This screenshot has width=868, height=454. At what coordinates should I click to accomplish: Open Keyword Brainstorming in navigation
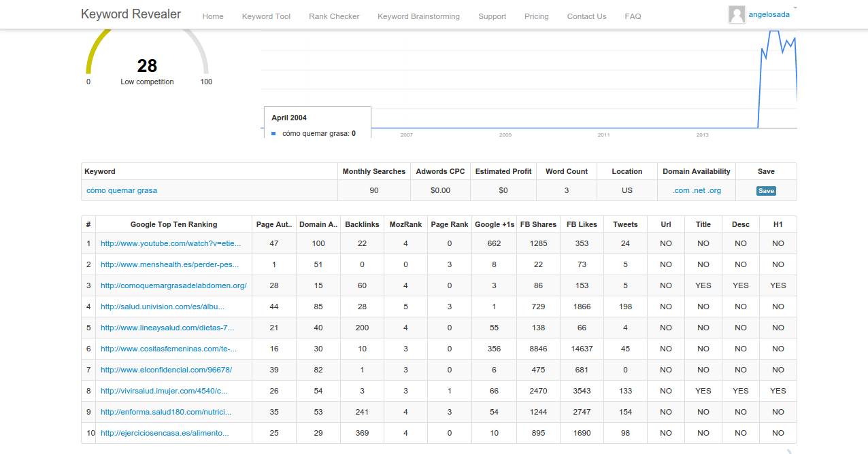(418, 16)
